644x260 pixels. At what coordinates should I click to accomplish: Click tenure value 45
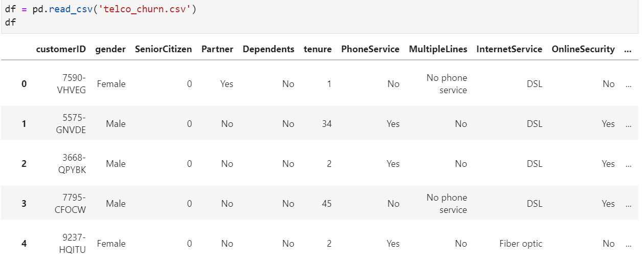coord(327,204)
